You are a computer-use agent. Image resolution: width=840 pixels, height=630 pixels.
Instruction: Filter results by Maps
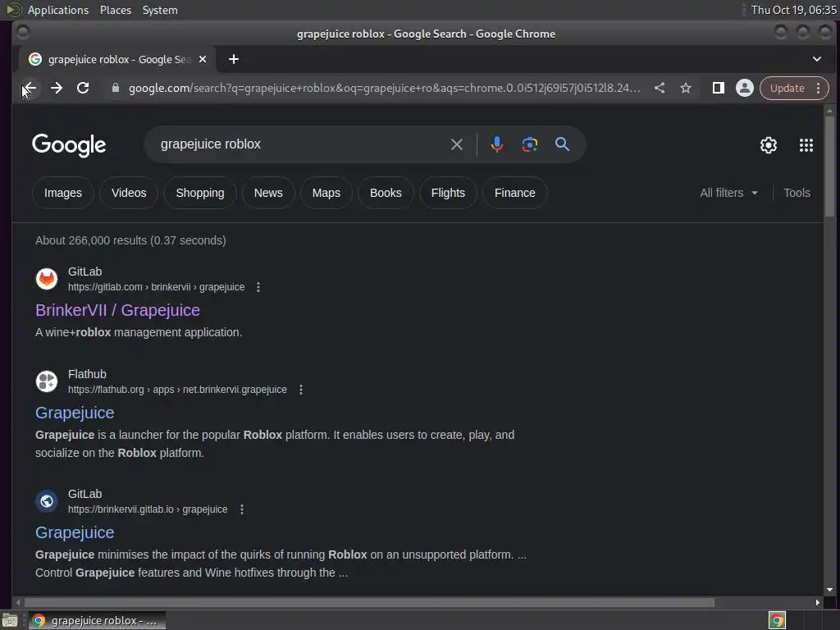pyautogui.click(x=326, y=193)
